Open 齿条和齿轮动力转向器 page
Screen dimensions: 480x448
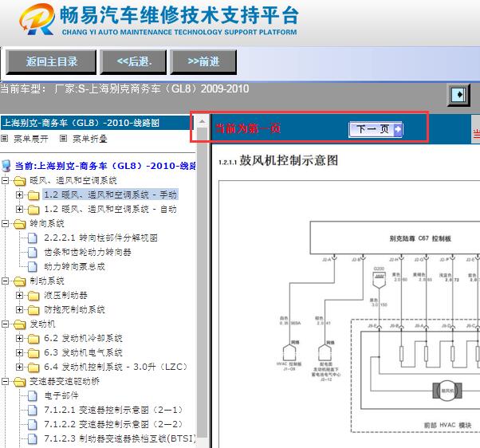[x=88, y=252]
